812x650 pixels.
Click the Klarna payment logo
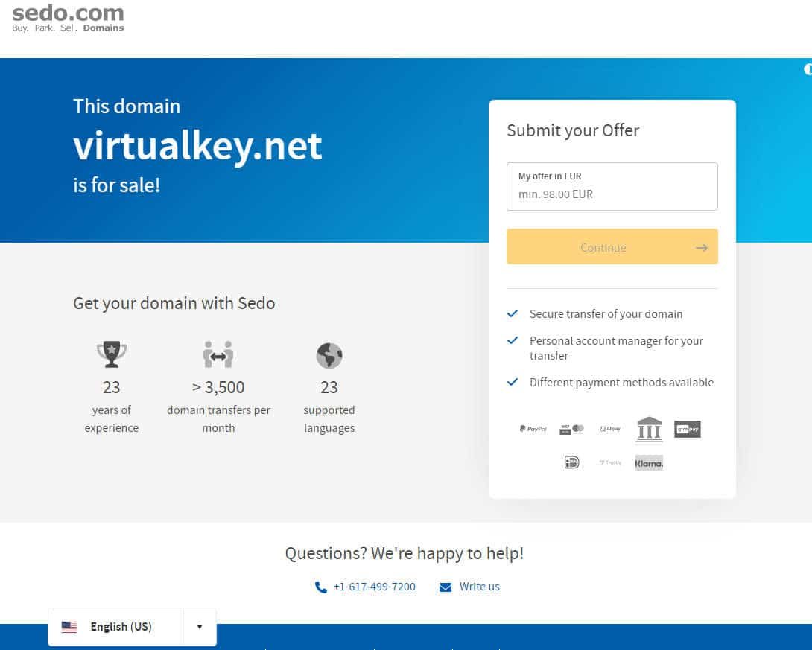649,462
